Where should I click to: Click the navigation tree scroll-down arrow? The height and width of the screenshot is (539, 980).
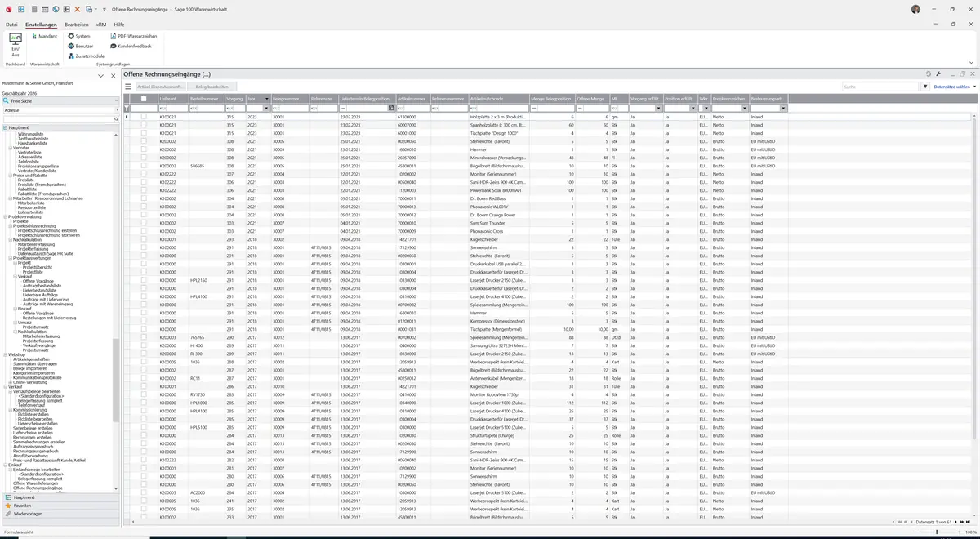(x=117, y=488)
